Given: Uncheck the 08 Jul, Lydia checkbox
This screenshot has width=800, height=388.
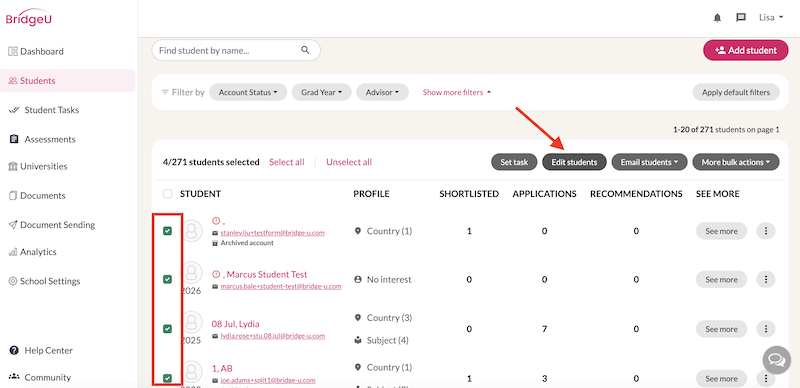Looking at the screenshot, I should tap(167, 329).
